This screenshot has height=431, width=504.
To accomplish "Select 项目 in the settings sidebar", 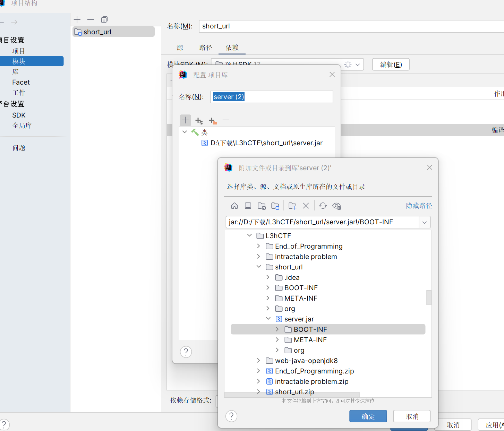I will click(x=19, y=51).
